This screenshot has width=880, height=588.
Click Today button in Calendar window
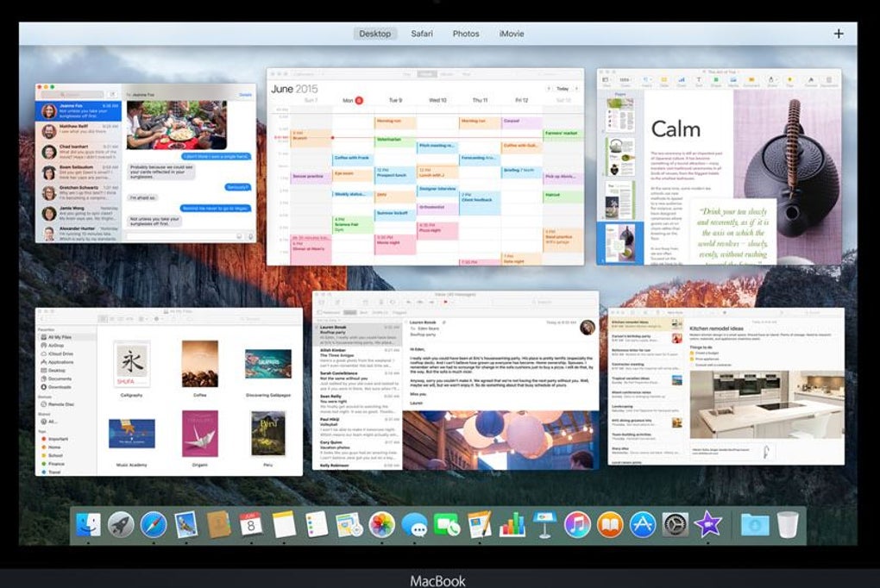(x=563, y=89)
